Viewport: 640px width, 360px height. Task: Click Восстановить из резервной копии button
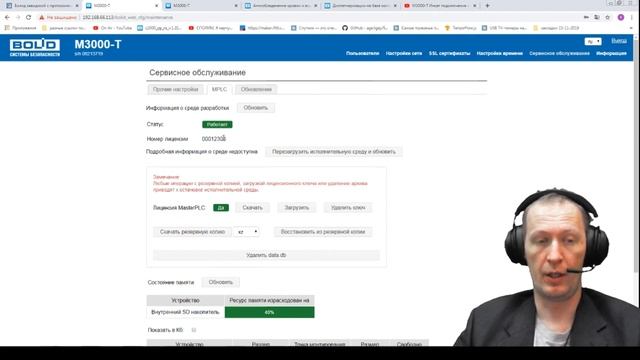pos(322,232)
